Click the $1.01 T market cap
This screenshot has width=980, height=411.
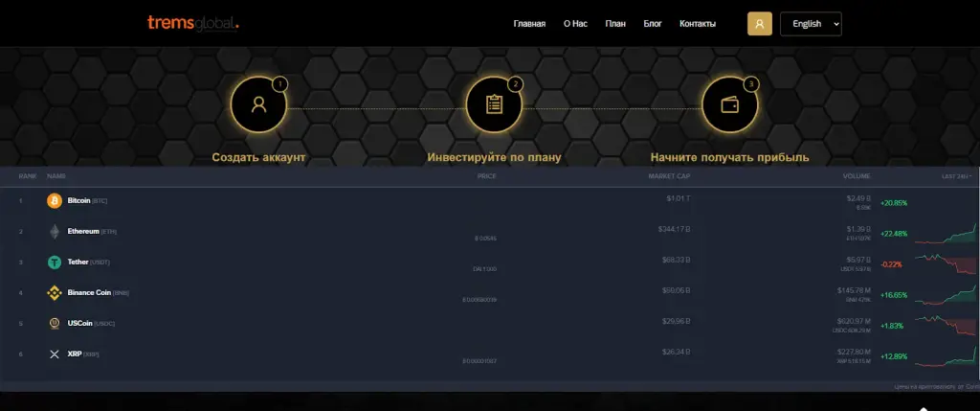point(679,198)
